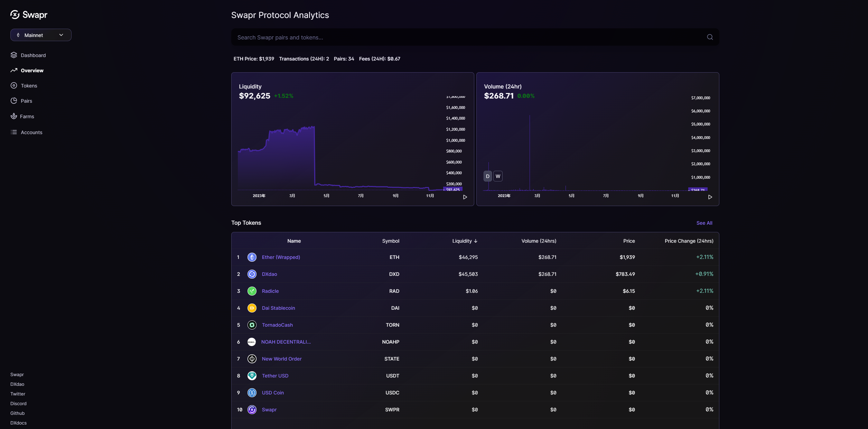868x429 pixels.
Task: Focus the Search Swapr pairs and tokens field
Action: point(475,37)
